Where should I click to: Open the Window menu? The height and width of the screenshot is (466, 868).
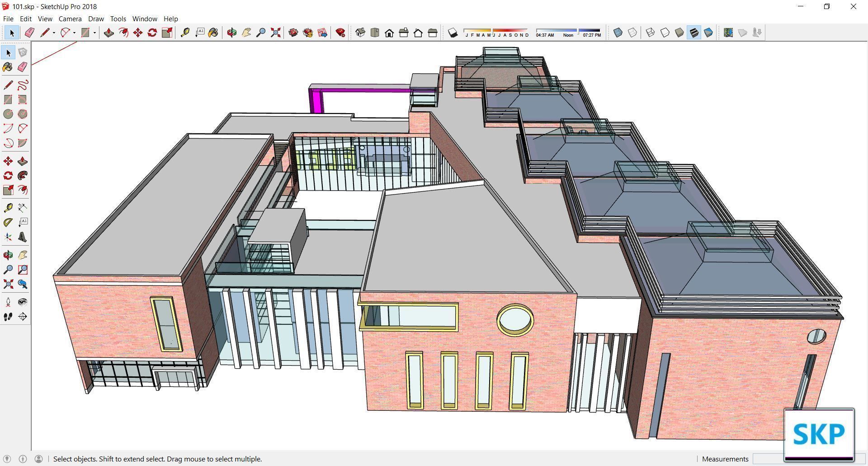(x=145, y=19)
